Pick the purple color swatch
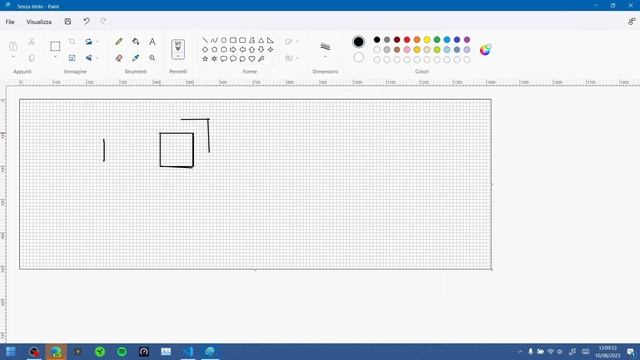640x360 pixels. point(467,40)
